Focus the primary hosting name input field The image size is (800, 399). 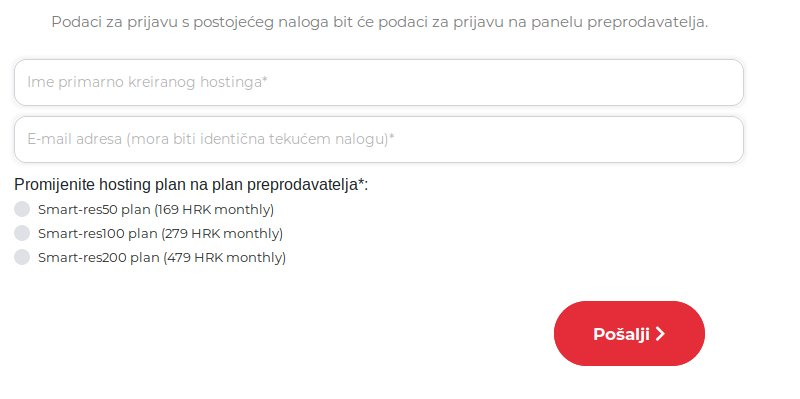point(379,83)
